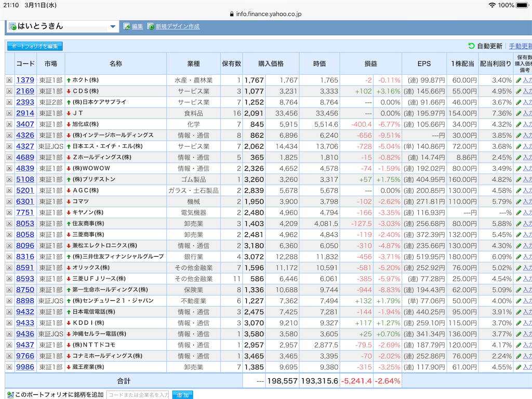Click 沖縄セルラー電話(株) name
Image resolution: width=532 pixels, height=399 pixels.
(99, 334)
